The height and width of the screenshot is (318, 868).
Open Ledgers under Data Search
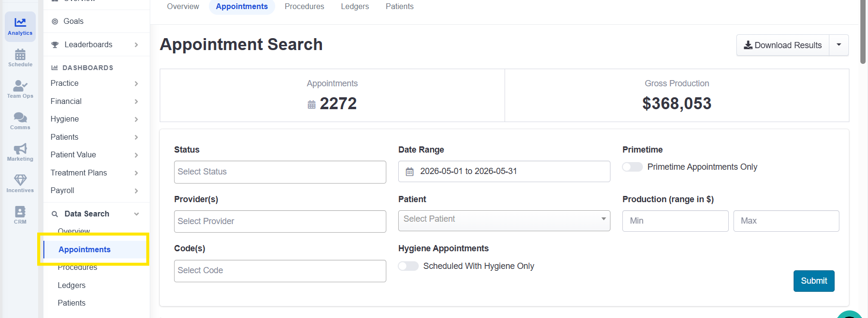point(72,285)
